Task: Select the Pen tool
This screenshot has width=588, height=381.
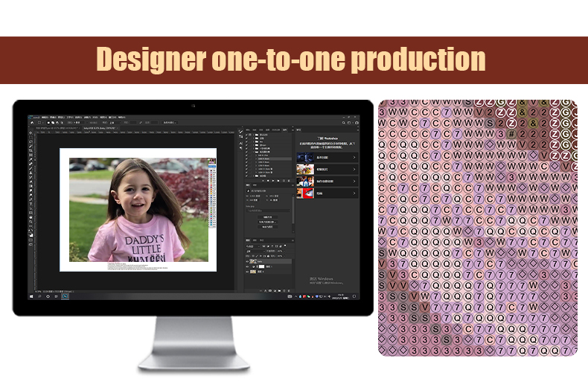Action: (31, 199)
